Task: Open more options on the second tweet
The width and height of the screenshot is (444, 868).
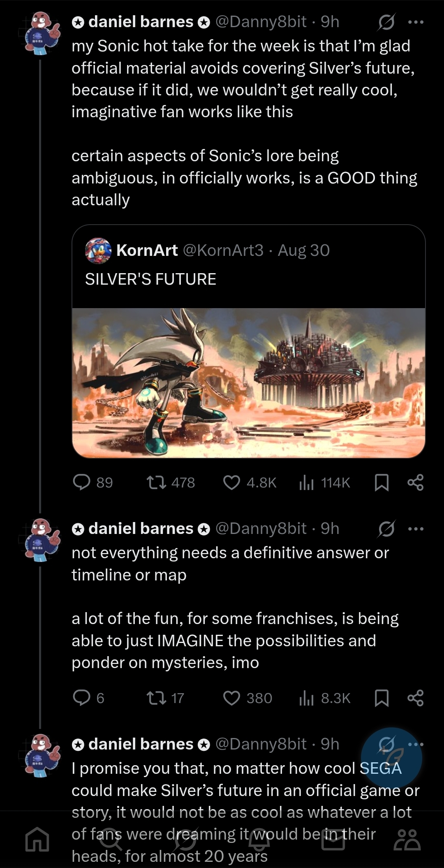Action: [x=416, y=529]
